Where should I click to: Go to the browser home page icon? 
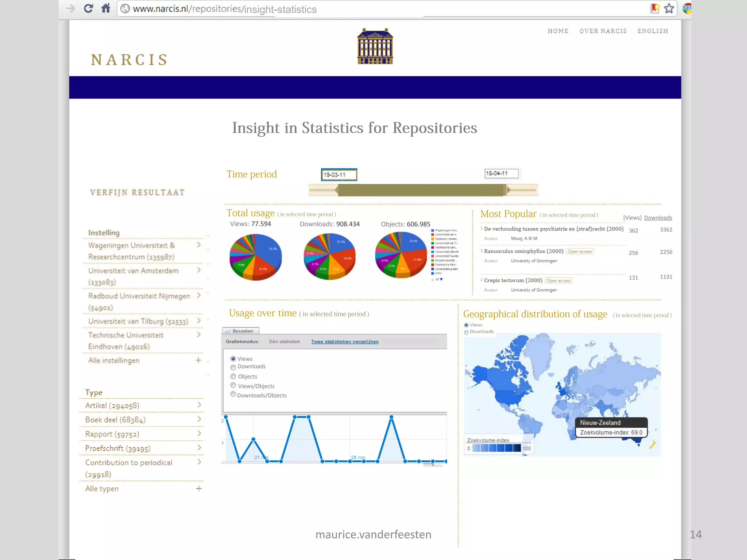click(x=106, y=8)
